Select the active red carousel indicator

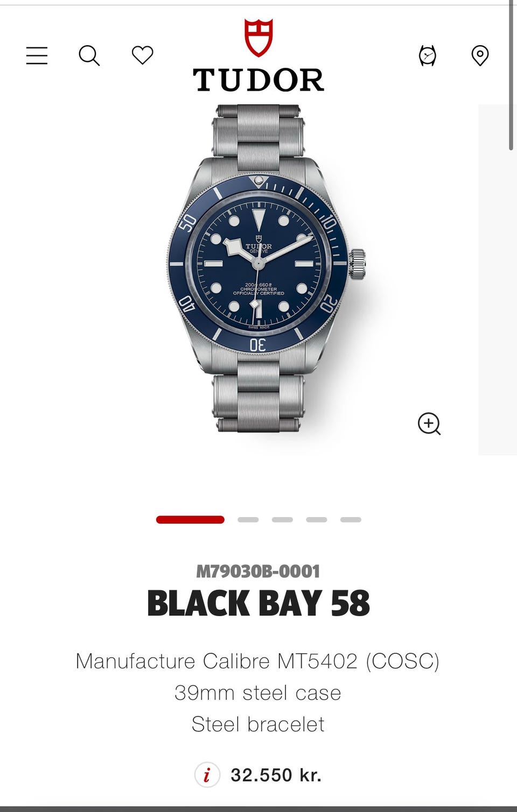pyautogui.click(x=190, y=520)
